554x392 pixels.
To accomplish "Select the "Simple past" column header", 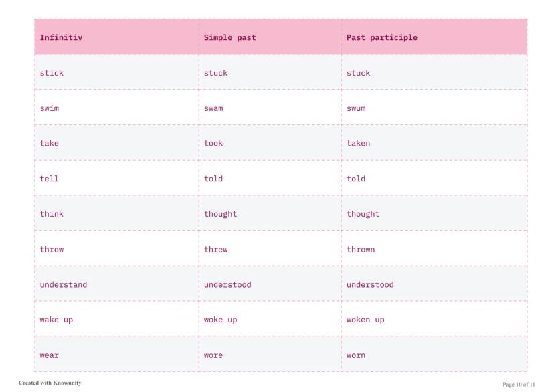I will point(229,38).
